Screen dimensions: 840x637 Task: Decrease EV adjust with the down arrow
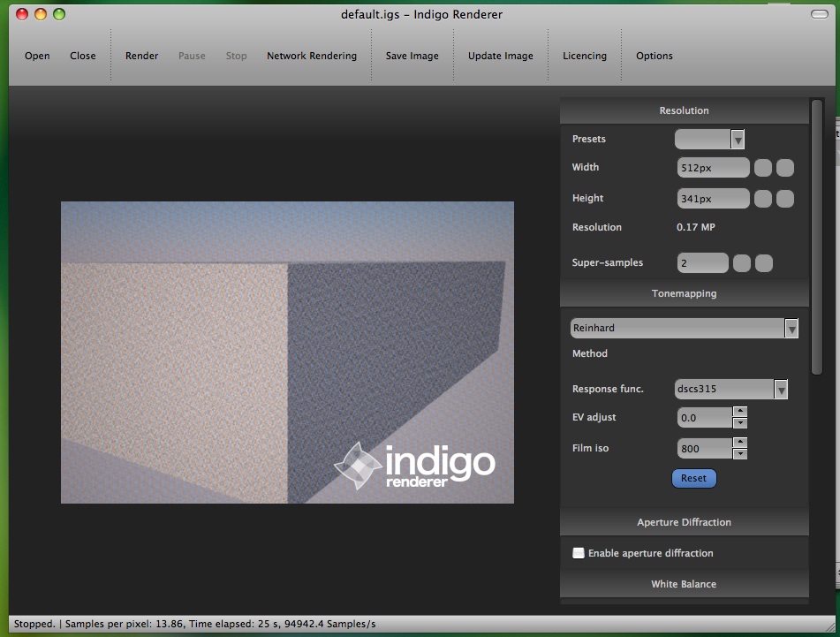(x=740, y=423)
